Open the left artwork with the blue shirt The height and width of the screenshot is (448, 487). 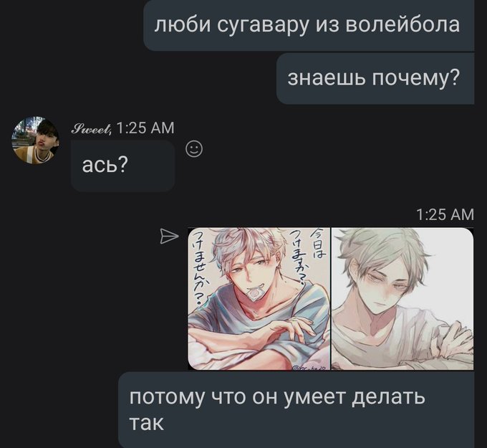pos(259,299)
